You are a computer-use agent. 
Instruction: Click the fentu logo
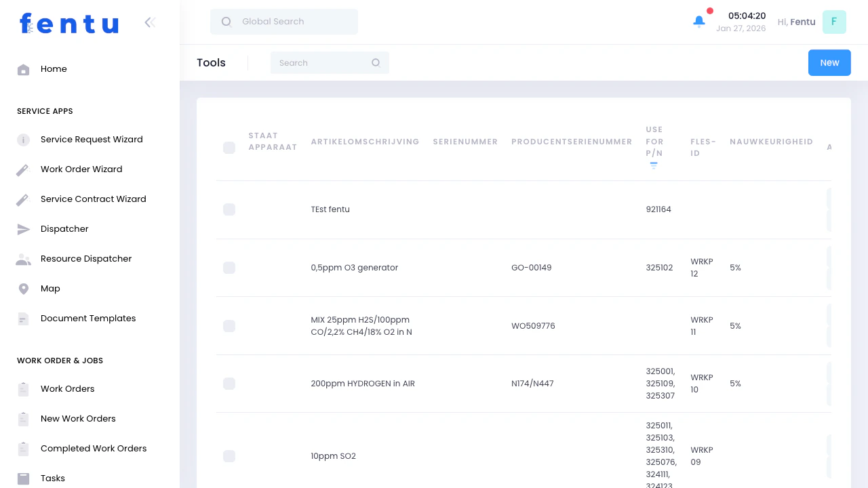point(69,24)
